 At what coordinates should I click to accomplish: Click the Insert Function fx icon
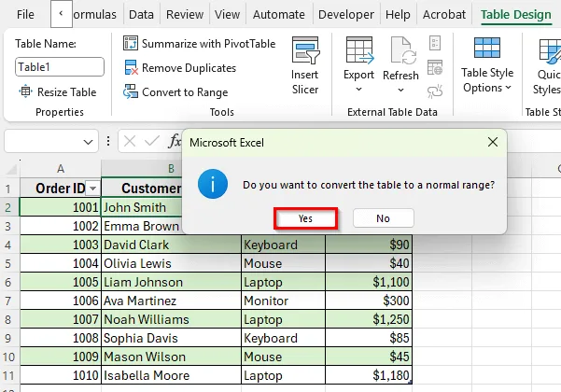click(x=175, y=141)
